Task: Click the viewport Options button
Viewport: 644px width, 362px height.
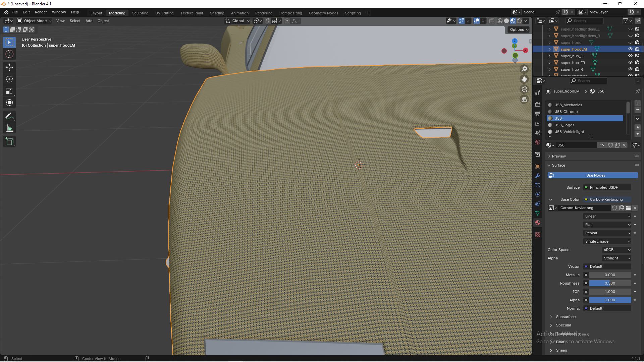Action: pyautogui.click(x=519, y=29)
